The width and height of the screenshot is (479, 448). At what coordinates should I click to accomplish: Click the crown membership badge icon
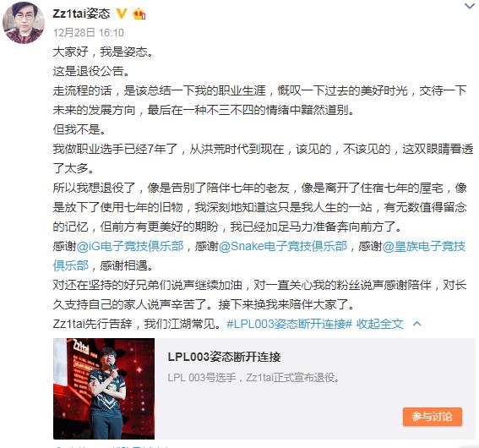(x=139, y=14)
